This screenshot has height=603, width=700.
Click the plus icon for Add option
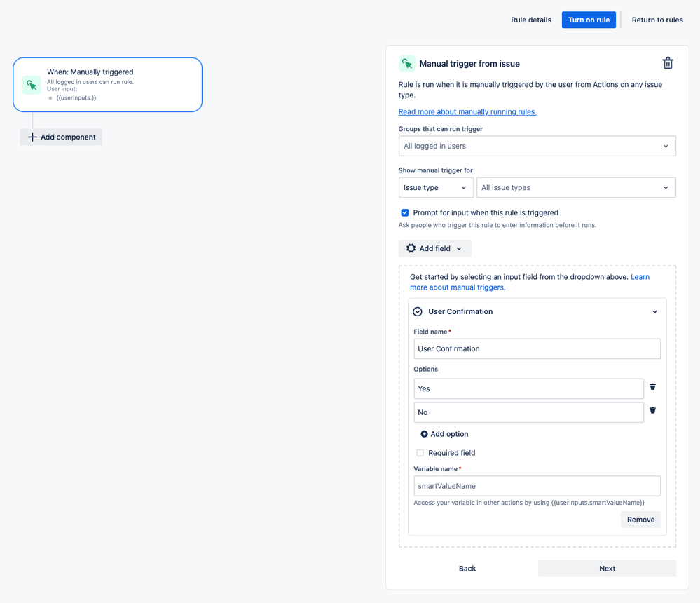click(x=424, y=434)
